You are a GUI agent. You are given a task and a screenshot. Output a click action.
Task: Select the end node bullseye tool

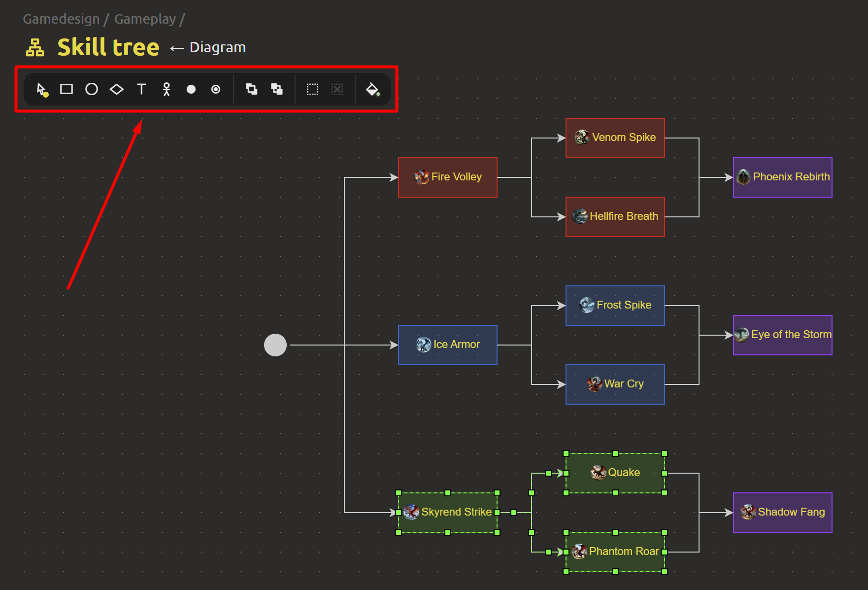tap(216, 89)
